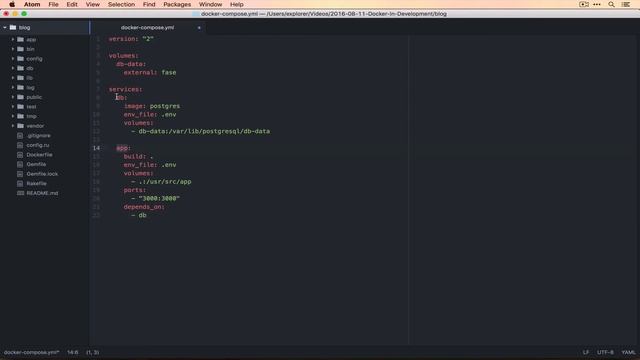The height and width of the screenshot is (360, 640).
Task: Click the public folder icon
Action: tap(20, 97)
